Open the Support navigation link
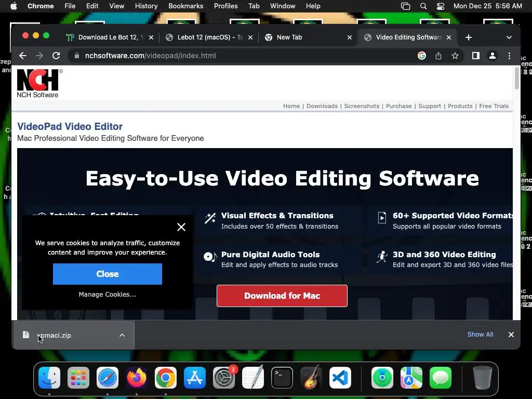Screen dimensions: 532x399 point(430,106)
